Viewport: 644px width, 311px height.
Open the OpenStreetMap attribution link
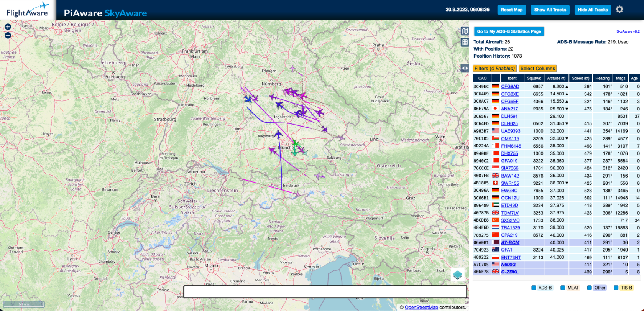coord(421,307)
